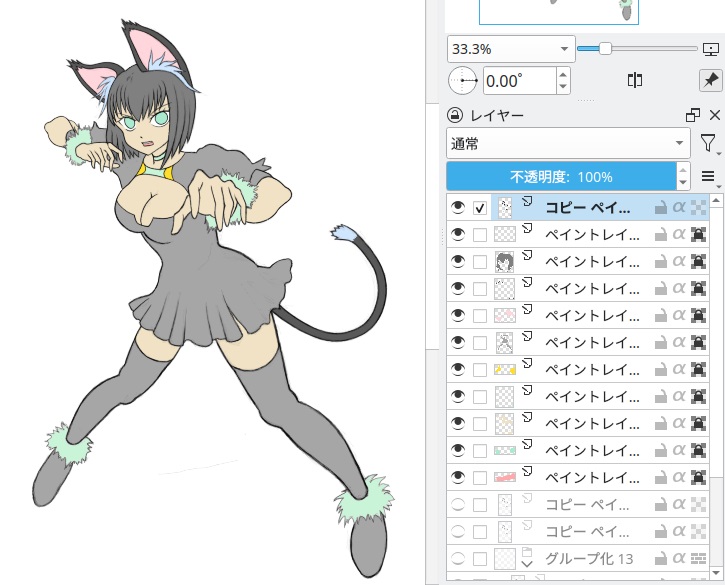Float the レイヤー docker panel

693,115
